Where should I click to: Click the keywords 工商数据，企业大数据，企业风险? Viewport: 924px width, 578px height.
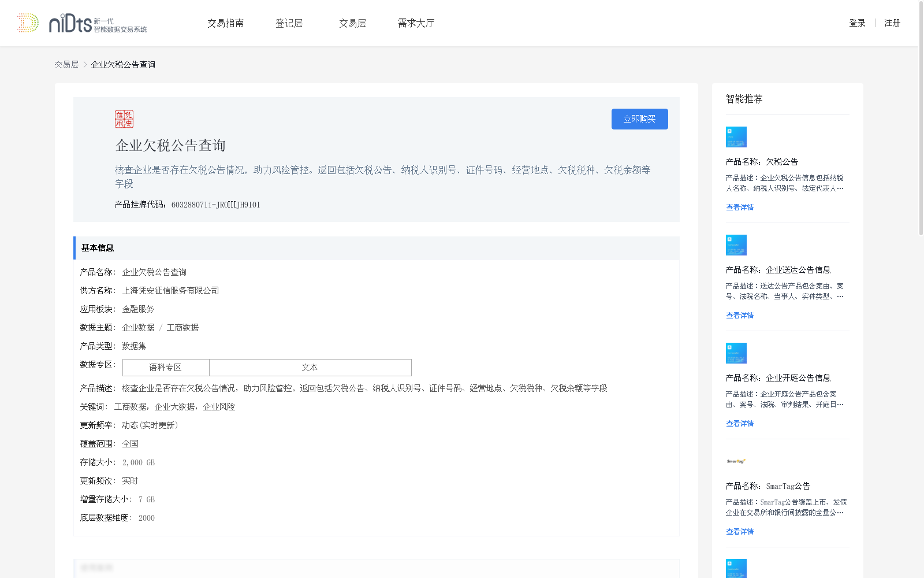pyautogui.click(x=174, y=407)
